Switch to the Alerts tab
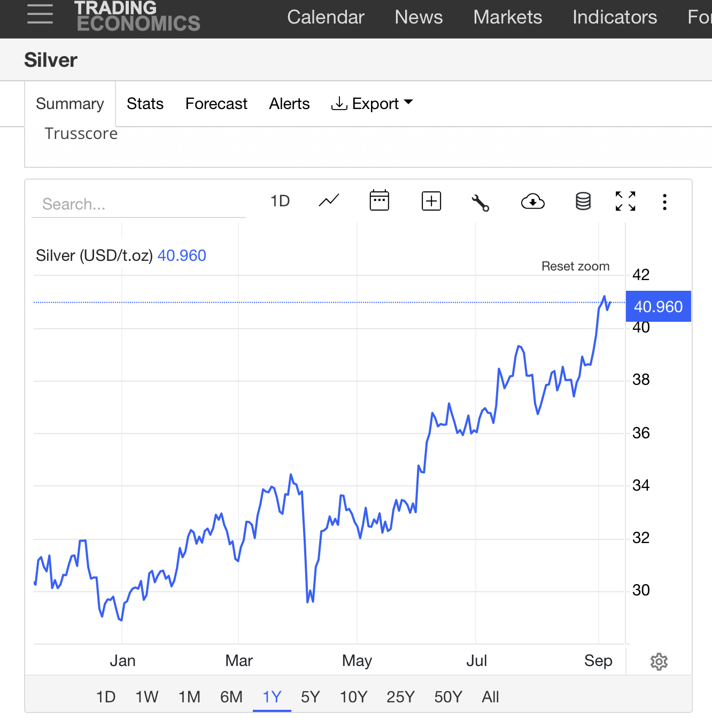Image resolution: width=712 pixels, height=728 pixels. pos(289,104)
